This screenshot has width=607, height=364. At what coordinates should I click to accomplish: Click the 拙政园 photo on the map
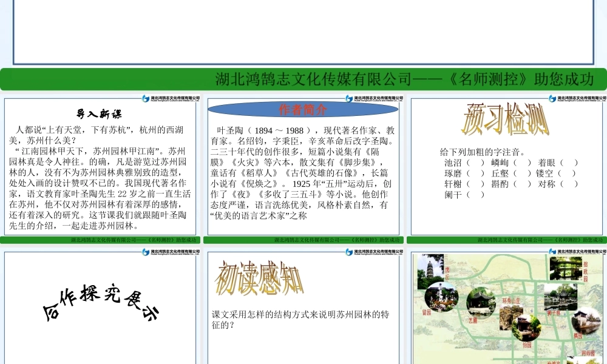(x=566, y=269)
